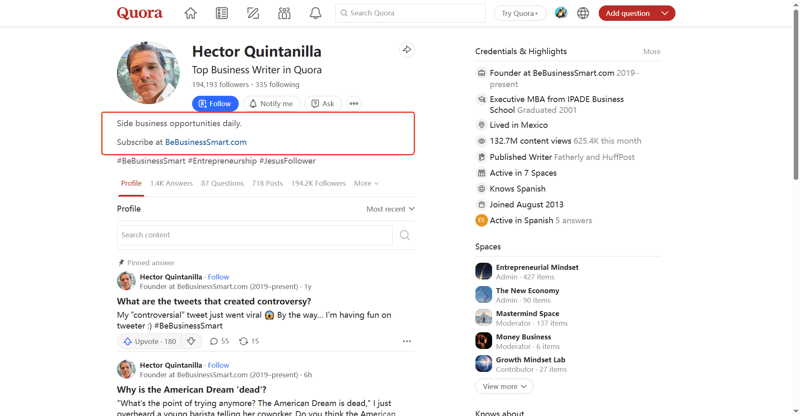Click author avatar on pinned answer
This screenshot has height=416, width=800.
click(x=126, y=281)
